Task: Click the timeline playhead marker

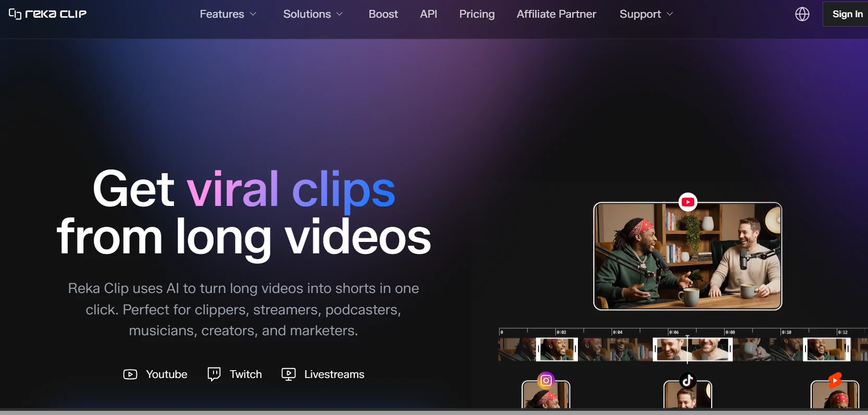Action: coord(687,349)
